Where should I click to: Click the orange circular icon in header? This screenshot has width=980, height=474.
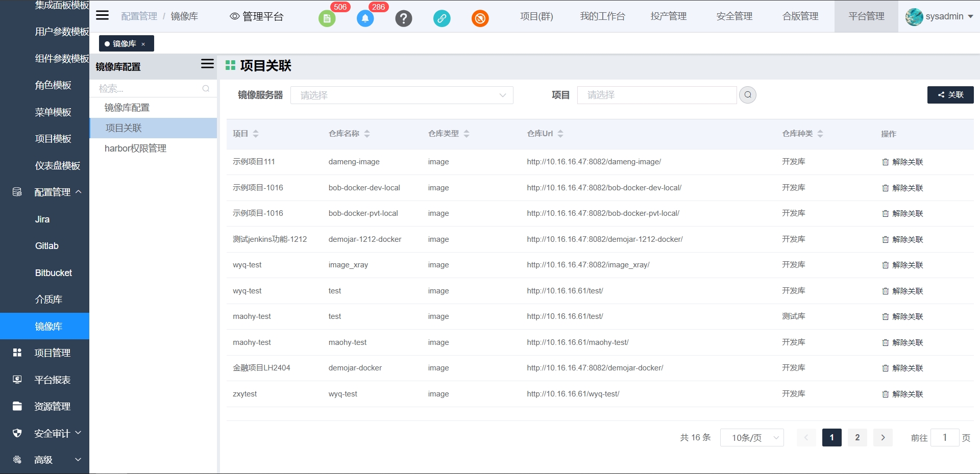[480, 19]
